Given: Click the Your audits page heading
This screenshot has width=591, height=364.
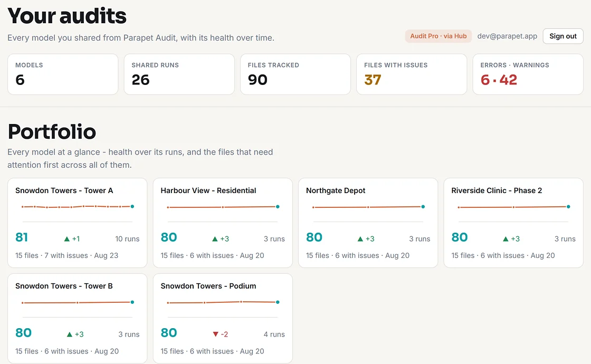Looking at the screenshot, I should point(66,16).
